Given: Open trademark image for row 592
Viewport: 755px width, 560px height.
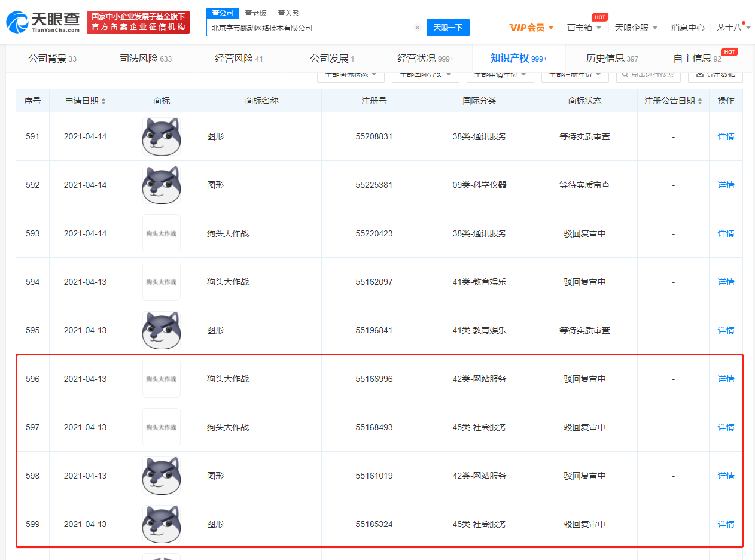Looking at the screenshot, I should click(162, 185).
